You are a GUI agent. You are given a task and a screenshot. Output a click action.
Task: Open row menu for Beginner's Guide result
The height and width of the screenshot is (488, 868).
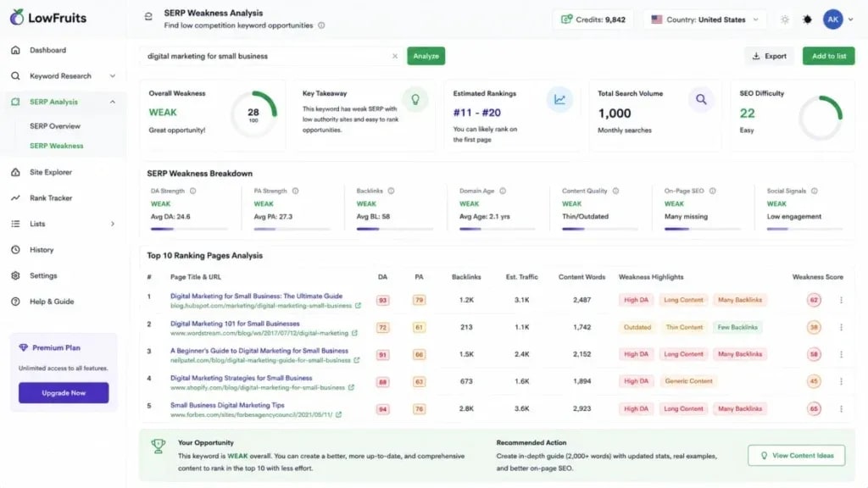tap(841, 354)
